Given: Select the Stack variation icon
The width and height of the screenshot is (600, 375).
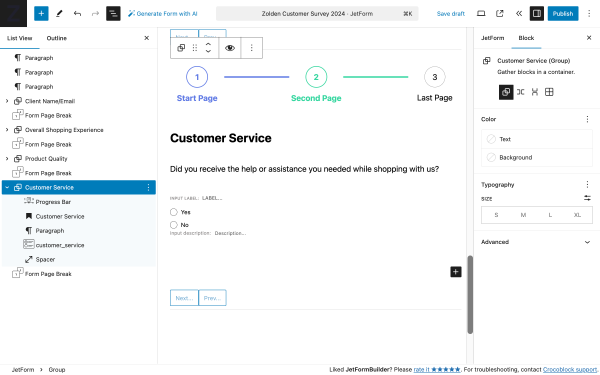Looking at the screenshot, I should [535, 92].
